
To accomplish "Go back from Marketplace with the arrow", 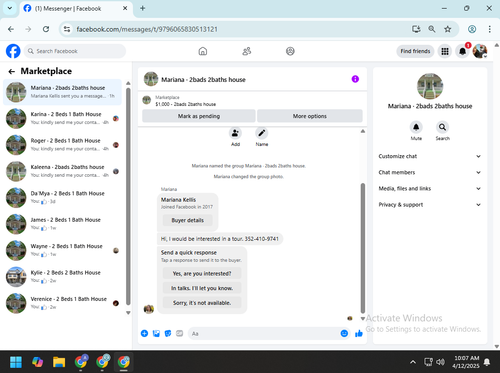I will (12, 71).
